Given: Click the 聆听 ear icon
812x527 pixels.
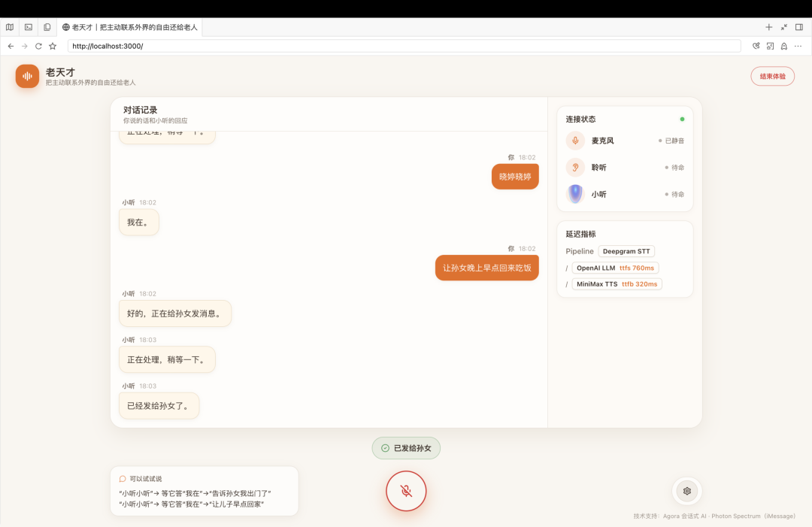Looking at the screenshot, I should pos(575,167).
